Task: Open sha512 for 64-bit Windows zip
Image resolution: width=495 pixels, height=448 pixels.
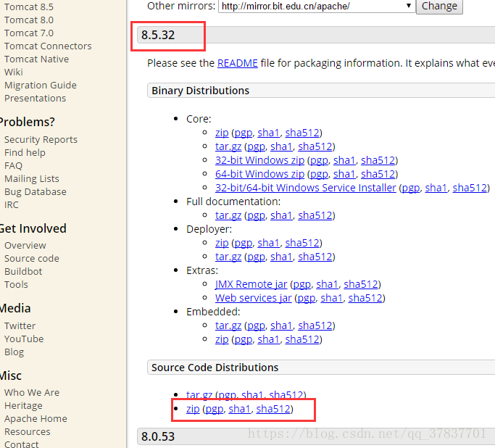Action: 378,174
